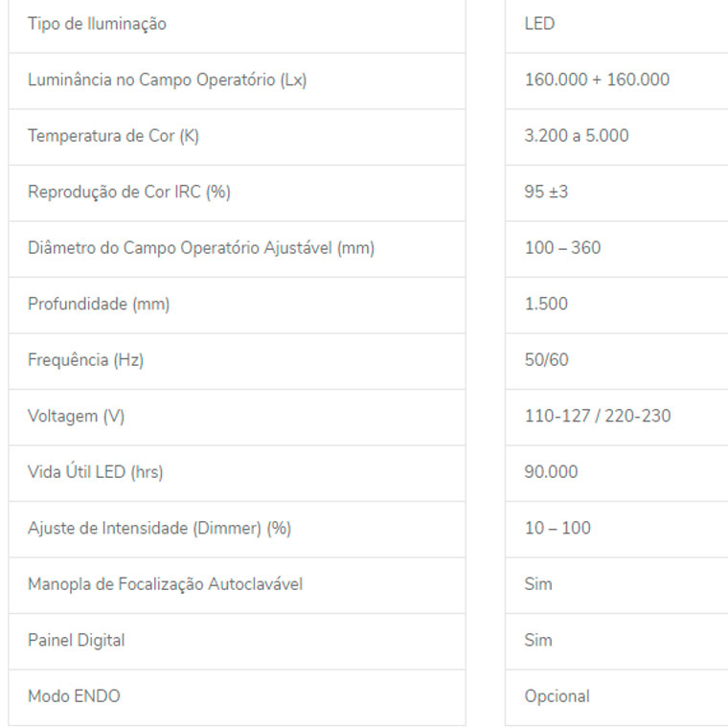Select 'Luminância no Campo Operatório (Lx)' label
Image resolution: width=728 pixels, height=728 pixels.
[x=167, y=80]
